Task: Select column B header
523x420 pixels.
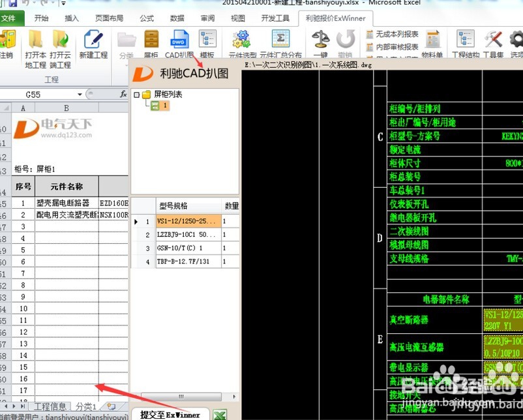Action: (67, 108)
